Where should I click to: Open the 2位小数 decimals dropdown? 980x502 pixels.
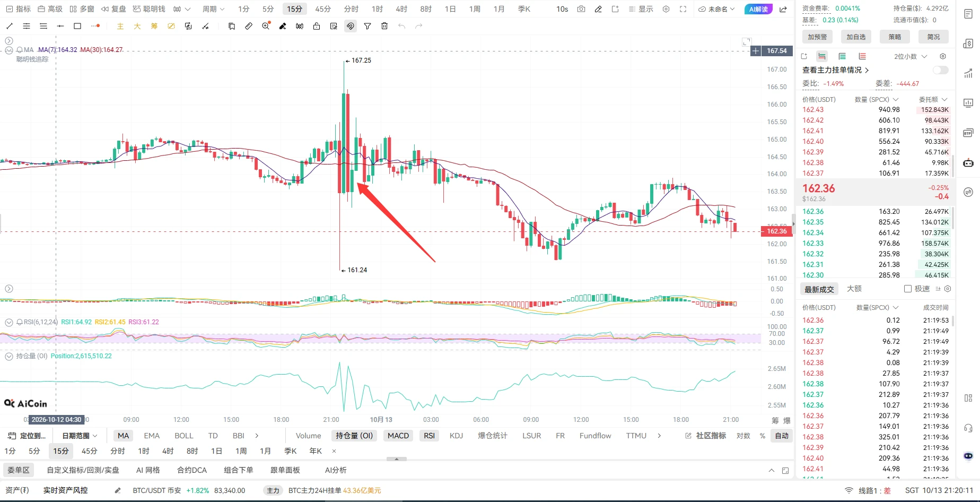911,56
